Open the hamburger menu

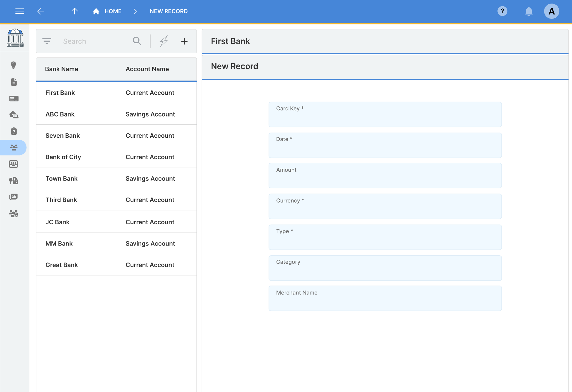19,11
